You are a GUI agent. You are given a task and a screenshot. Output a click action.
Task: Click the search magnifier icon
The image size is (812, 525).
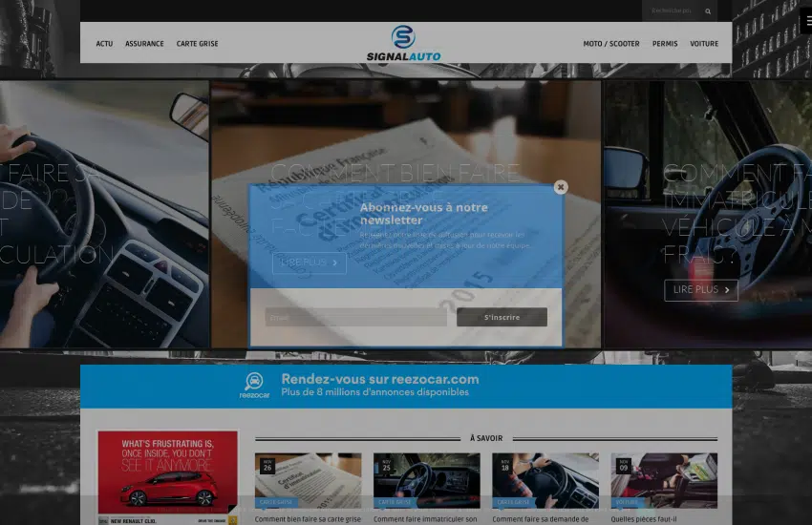point(707,10)
